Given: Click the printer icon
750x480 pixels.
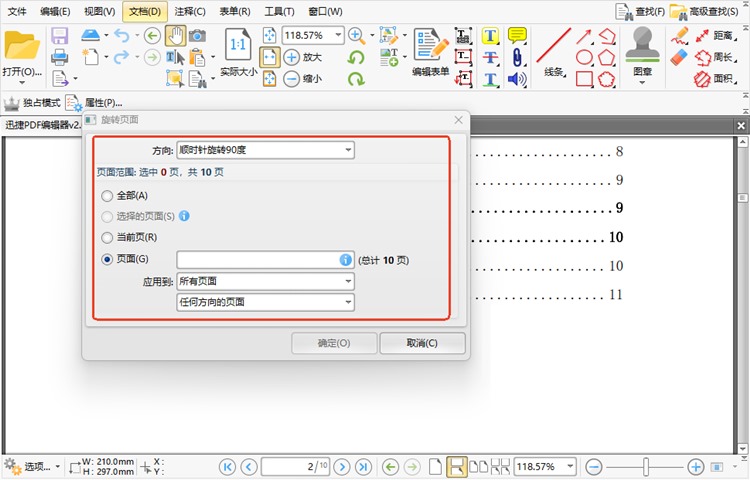Looking at the screenshot, I should click(60, 57).
